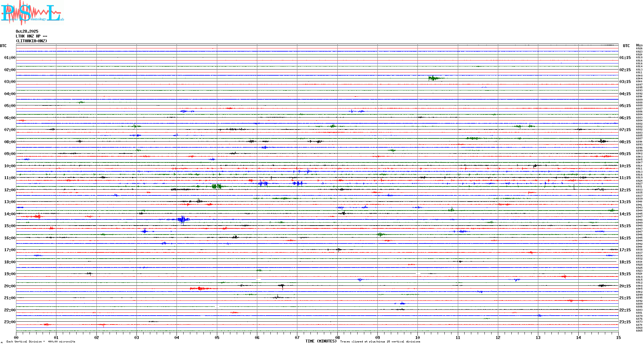Click minute marker 05 on bottom axis

[217, 337]
